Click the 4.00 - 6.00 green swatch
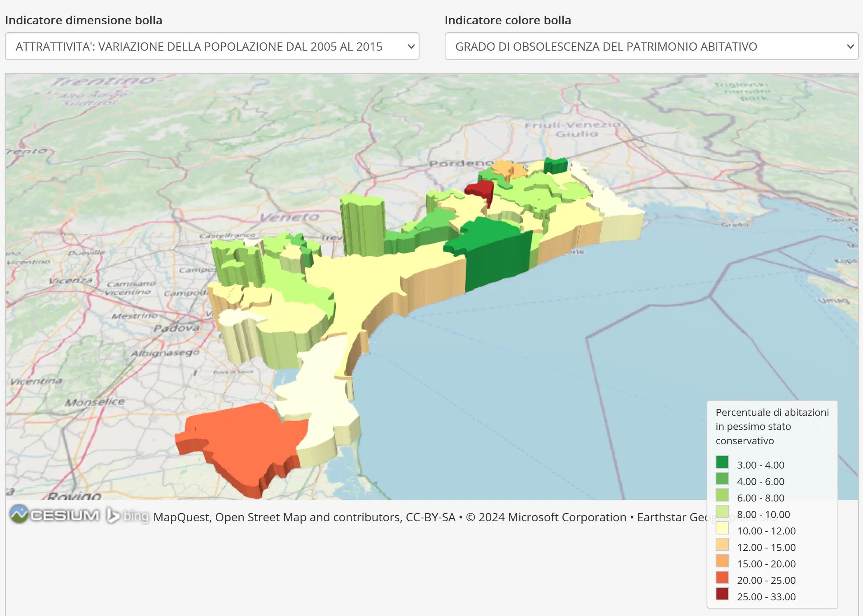This screenshot has height=616, width=863. point(722,479)
